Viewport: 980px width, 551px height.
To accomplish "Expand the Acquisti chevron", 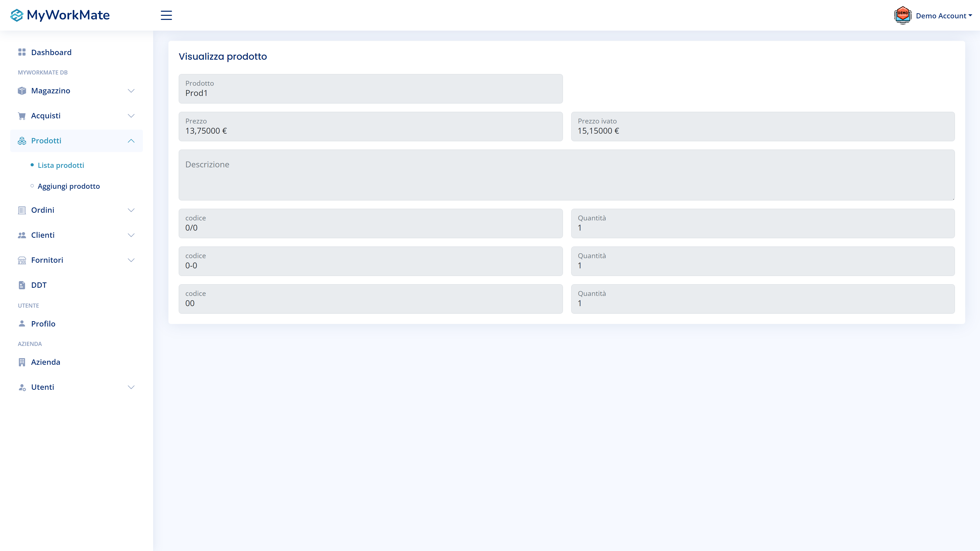I will tap(131, 116).
